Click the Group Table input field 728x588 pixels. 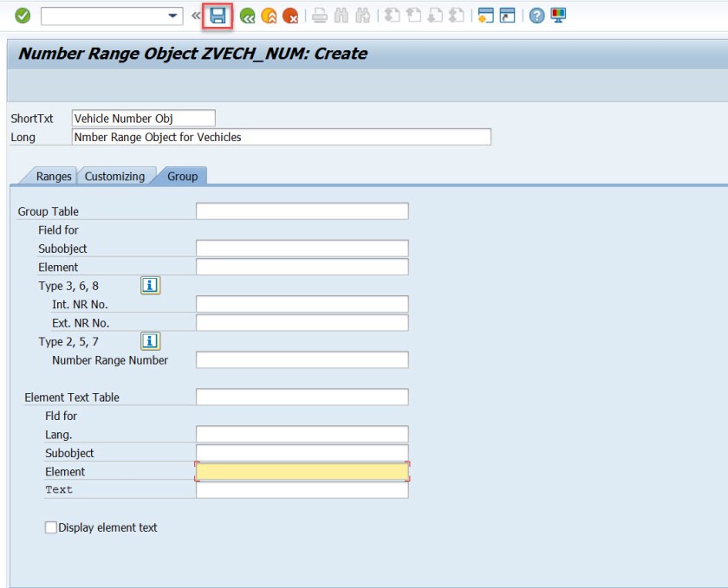pos(302,211)
